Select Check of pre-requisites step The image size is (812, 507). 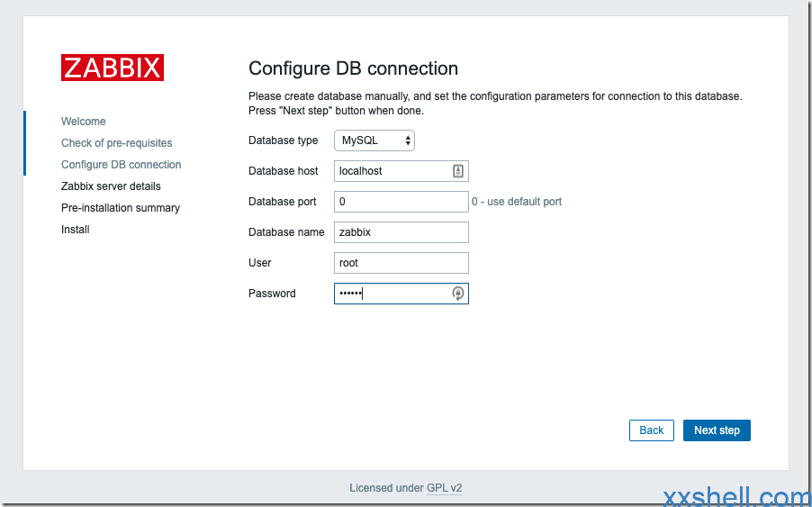116,143
